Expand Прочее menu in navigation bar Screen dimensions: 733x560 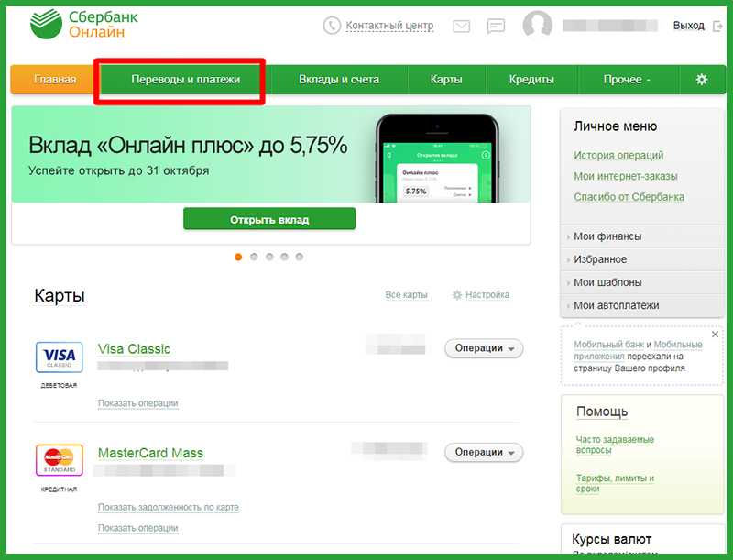[627, 80]
